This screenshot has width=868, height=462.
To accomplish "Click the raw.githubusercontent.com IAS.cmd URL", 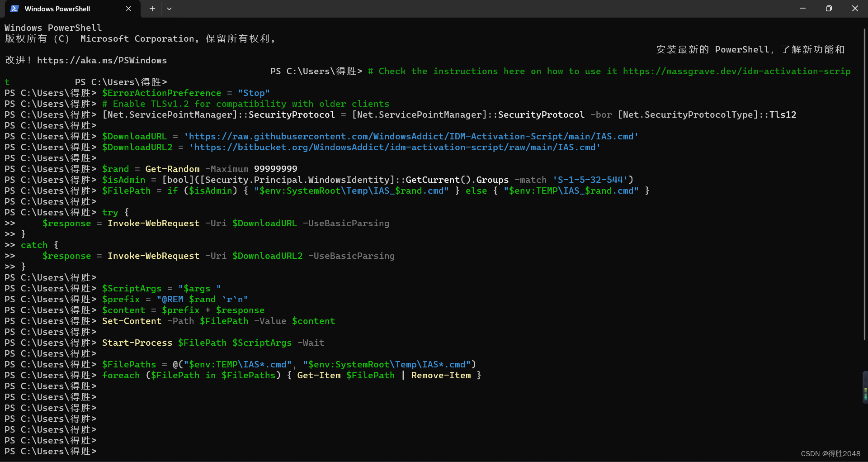I will pyautogui.click(x=411, y=136).
